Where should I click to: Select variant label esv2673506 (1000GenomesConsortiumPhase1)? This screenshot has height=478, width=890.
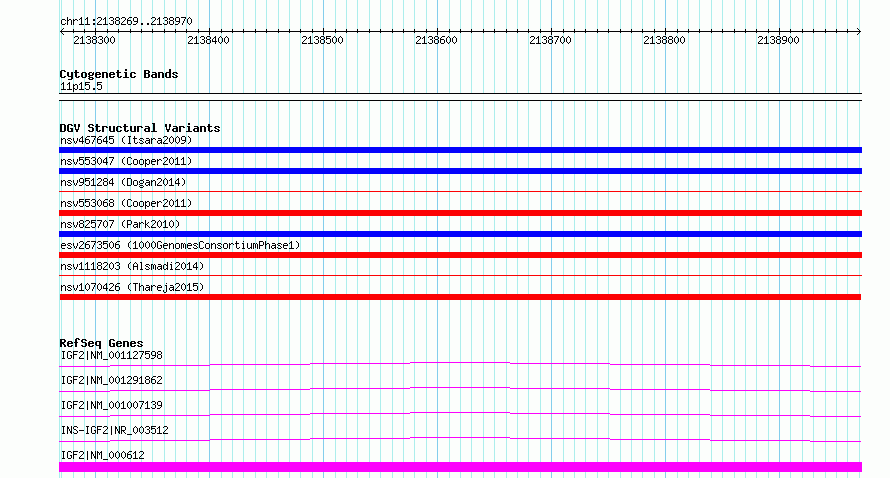coord(180,245)
